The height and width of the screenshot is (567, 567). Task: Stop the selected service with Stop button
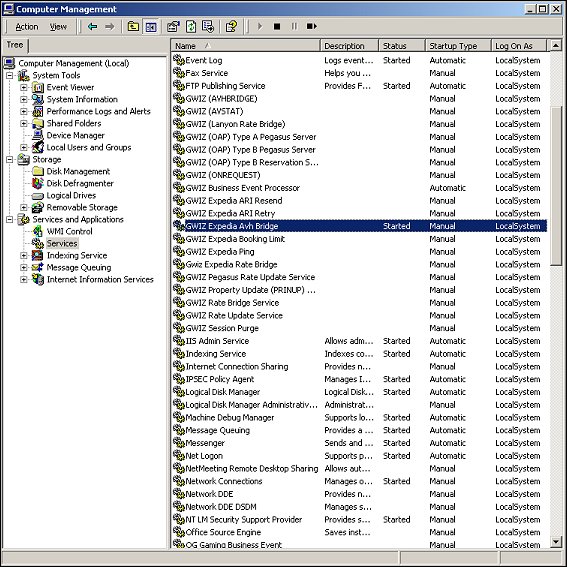tap(277, 26)
